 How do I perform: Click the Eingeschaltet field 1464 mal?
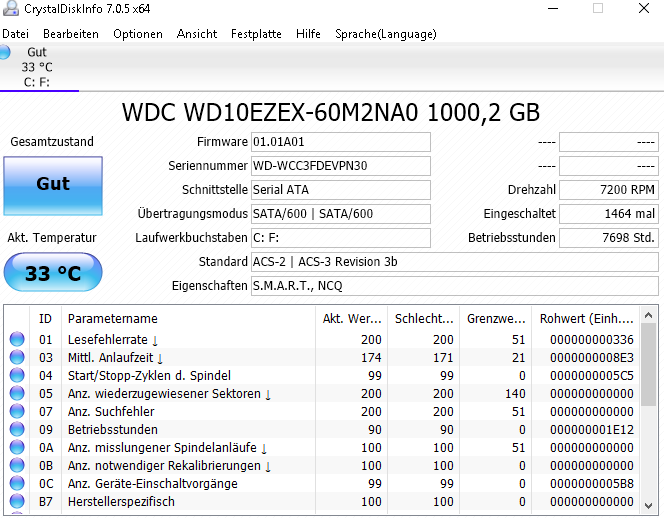[609, 214]
